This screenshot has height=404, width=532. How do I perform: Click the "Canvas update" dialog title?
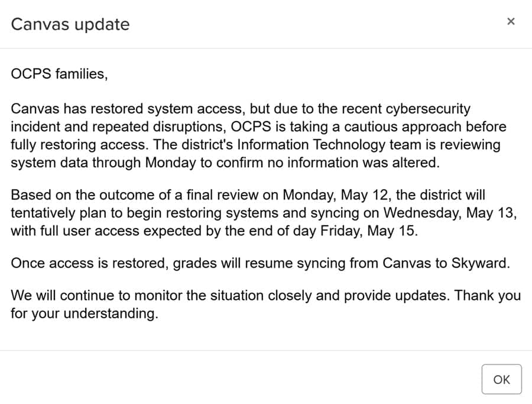point(70,24)
